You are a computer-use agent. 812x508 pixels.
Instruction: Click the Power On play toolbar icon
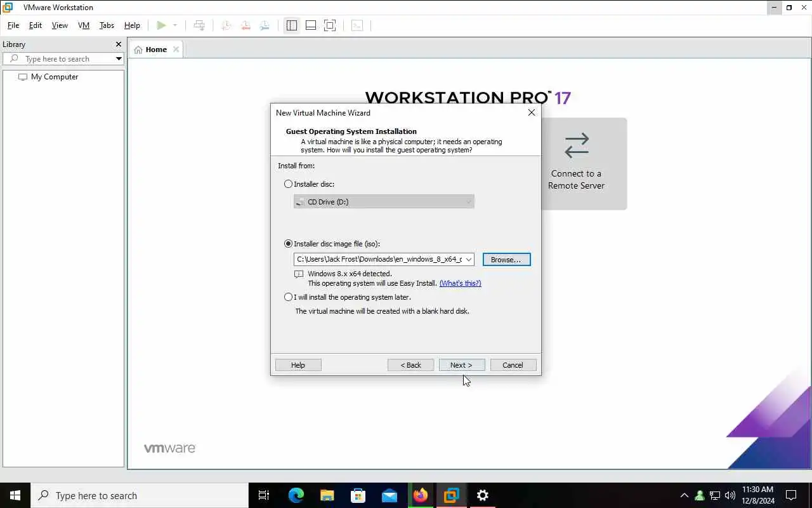click(161, 25)
